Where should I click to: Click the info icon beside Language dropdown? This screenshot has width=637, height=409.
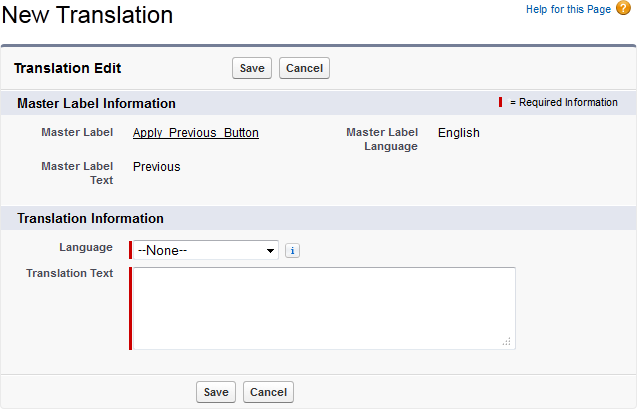tap(292, 251)
